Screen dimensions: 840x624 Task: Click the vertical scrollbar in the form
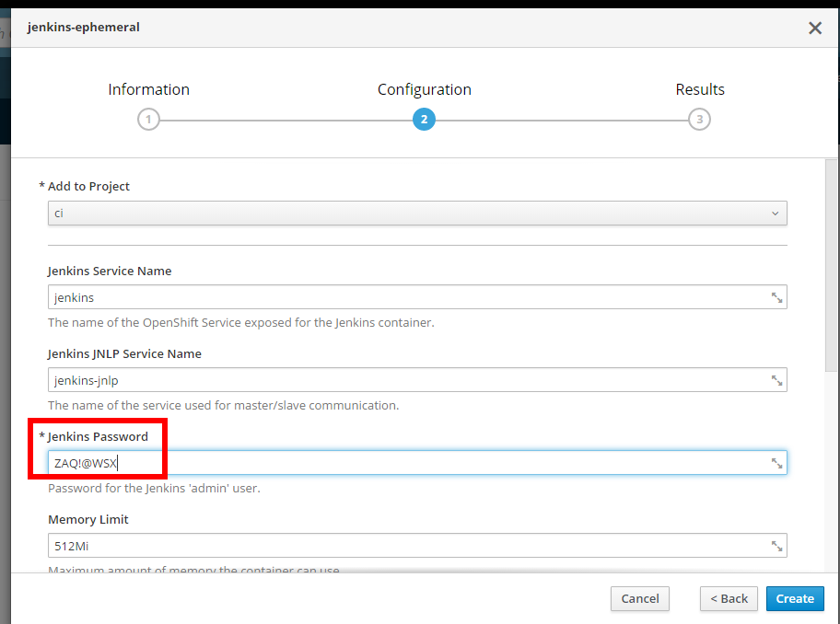(831, 267)
